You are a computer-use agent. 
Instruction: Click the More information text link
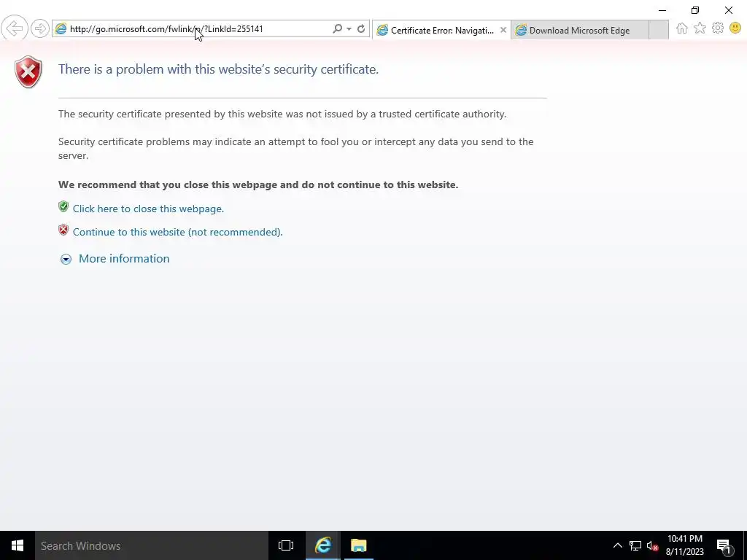pos(124,259)
